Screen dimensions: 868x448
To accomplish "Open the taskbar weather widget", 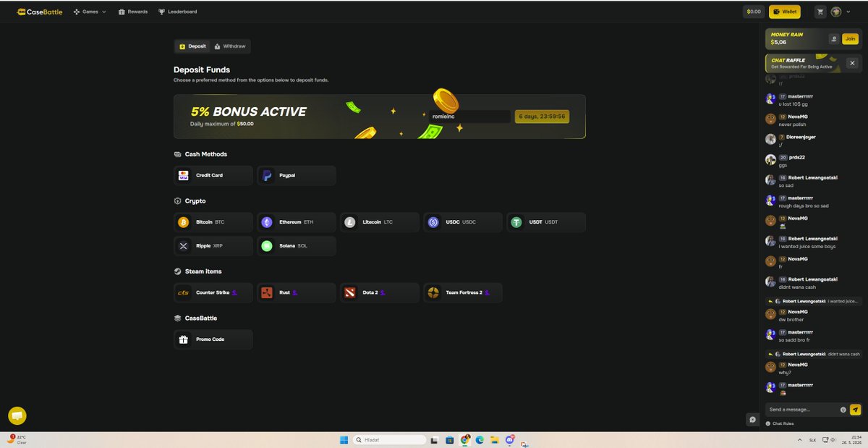I will [x=17, y=439].
